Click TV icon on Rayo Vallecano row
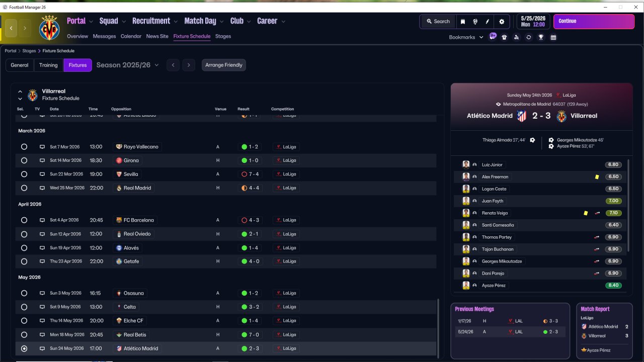 point(42,147)
